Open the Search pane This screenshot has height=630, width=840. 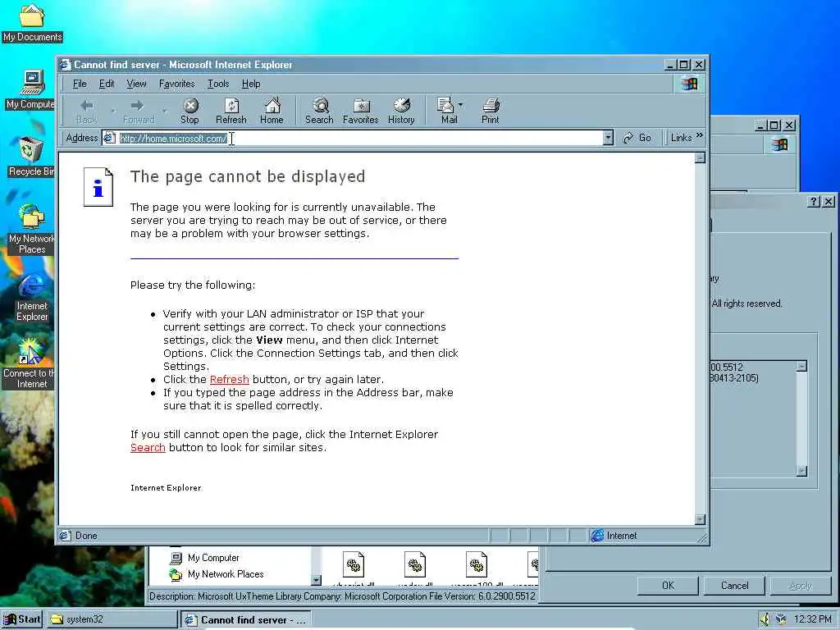point(319,111)
